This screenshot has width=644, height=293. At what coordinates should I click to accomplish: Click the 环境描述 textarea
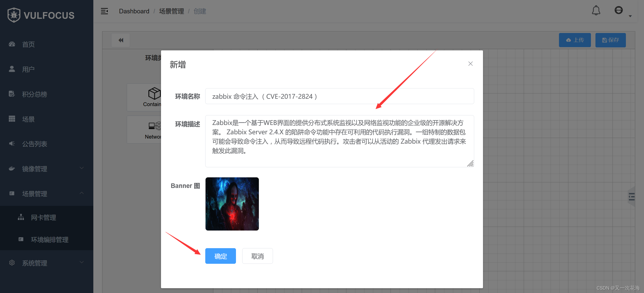340,141
